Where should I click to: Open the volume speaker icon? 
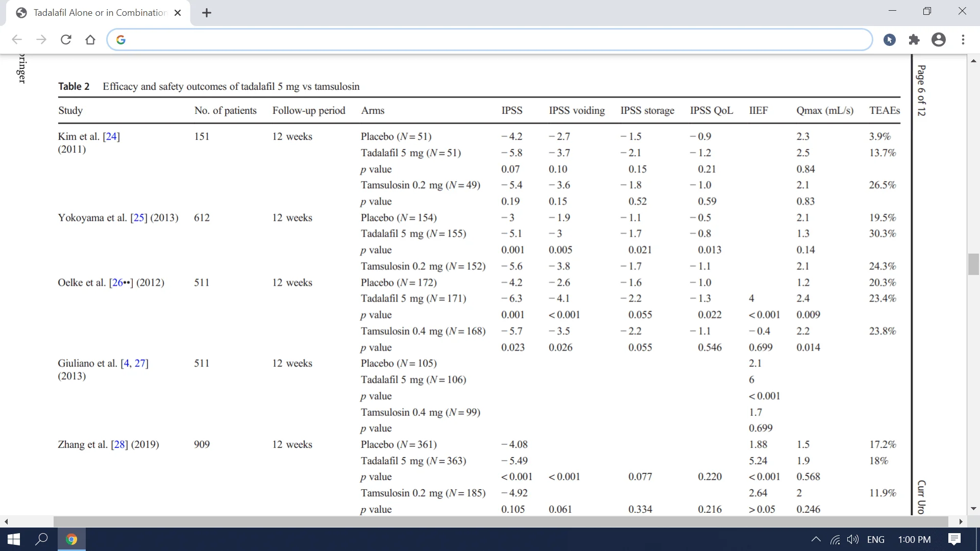point(853,539)
